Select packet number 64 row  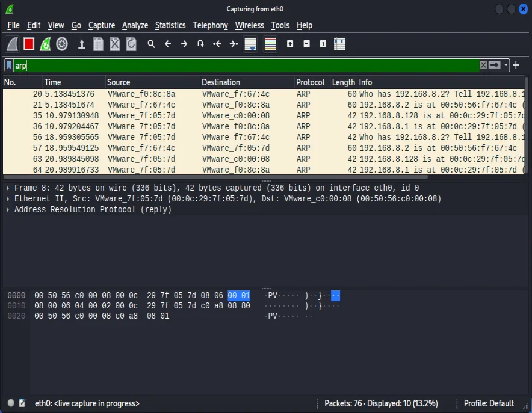[x=263, y=170]
